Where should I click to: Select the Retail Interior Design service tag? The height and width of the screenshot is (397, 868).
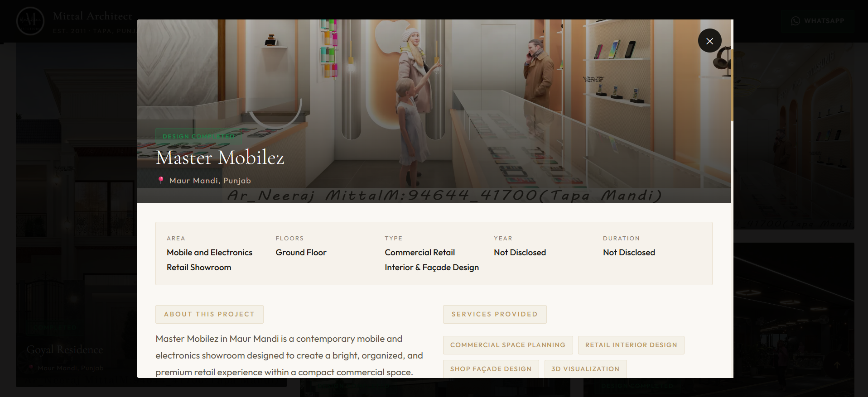coord(631,345)
